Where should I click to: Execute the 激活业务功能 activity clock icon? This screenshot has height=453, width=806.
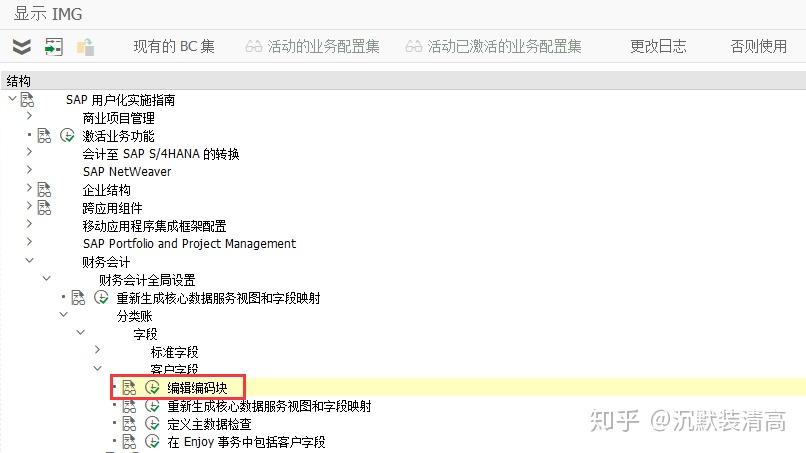[67, 136]
